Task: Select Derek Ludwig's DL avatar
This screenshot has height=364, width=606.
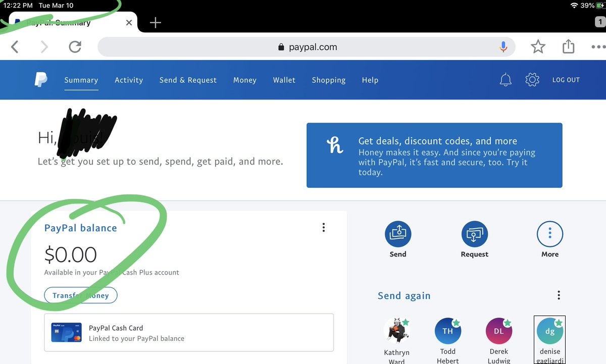Action: coord(499,331)
